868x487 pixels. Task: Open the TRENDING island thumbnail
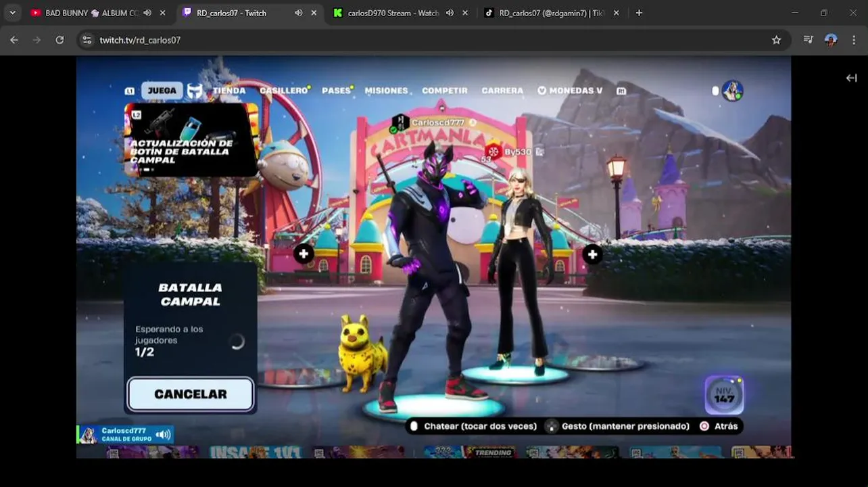[x=492, y=452]
